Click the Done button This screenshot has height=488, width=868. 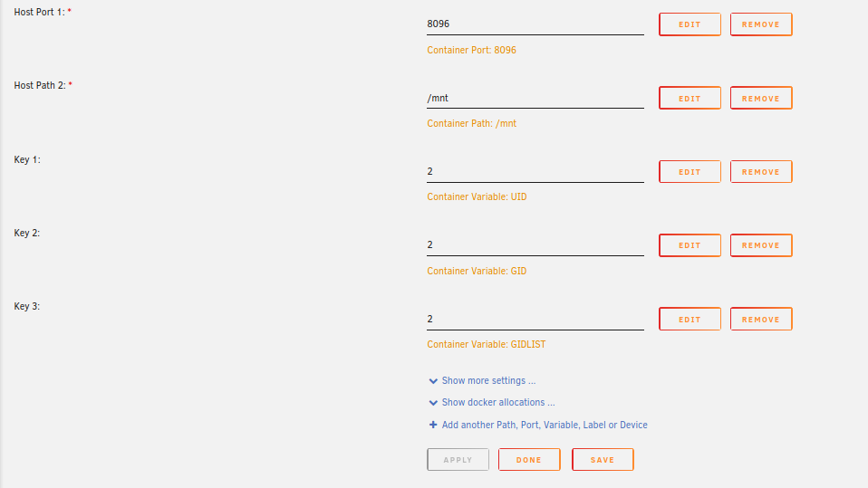tap(529, 460)
